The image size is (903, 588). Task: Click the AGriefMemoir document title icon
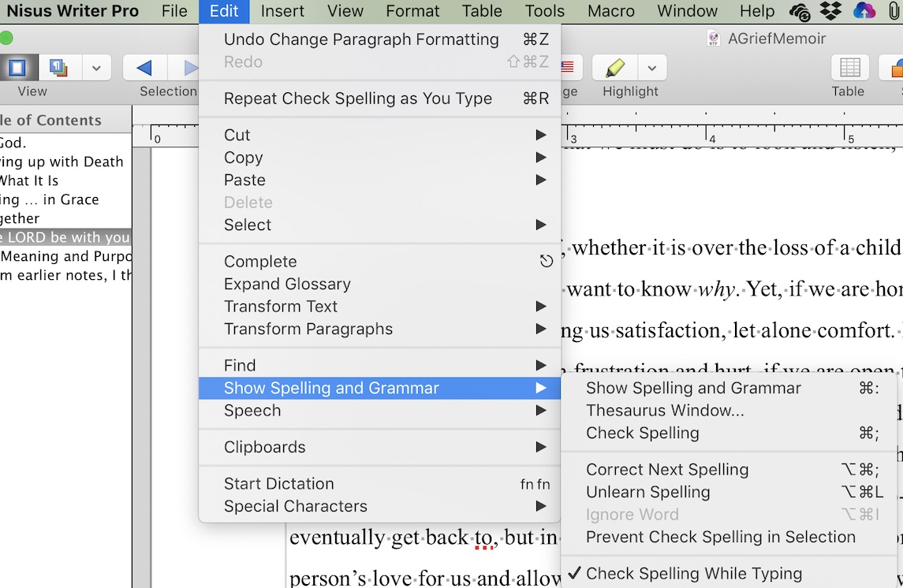[x=714, y=39]
